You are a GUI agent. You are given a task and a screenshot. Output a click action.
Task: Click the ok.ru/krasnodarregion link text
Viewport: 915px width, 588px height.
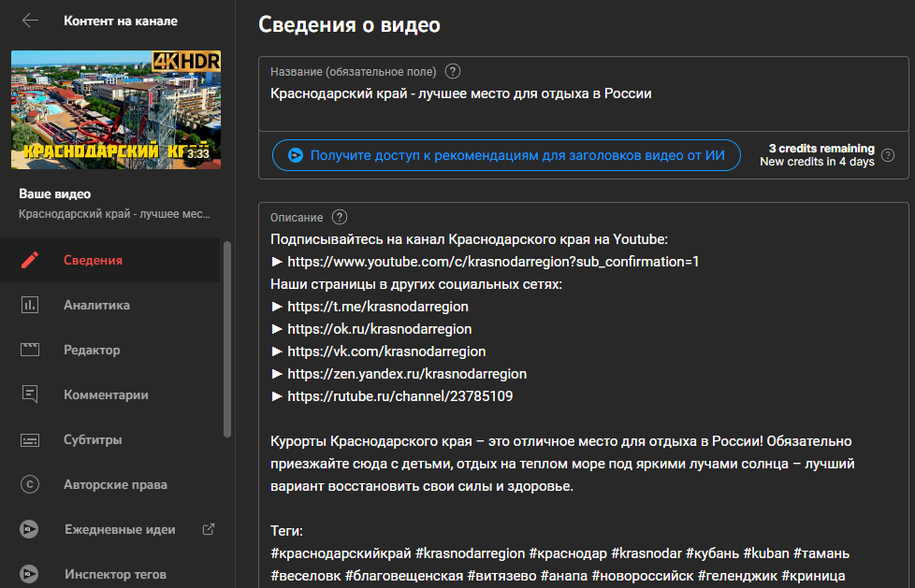[379, 329]
